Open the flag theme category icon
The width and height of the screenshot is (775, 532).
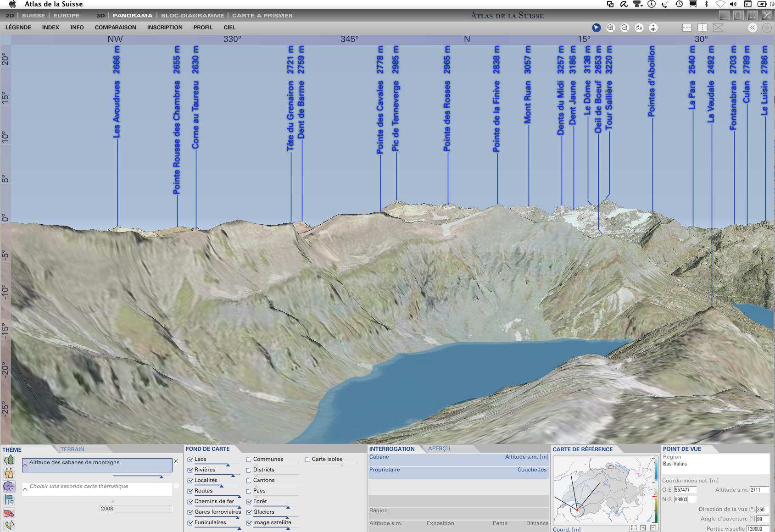(x=9, y=500)
